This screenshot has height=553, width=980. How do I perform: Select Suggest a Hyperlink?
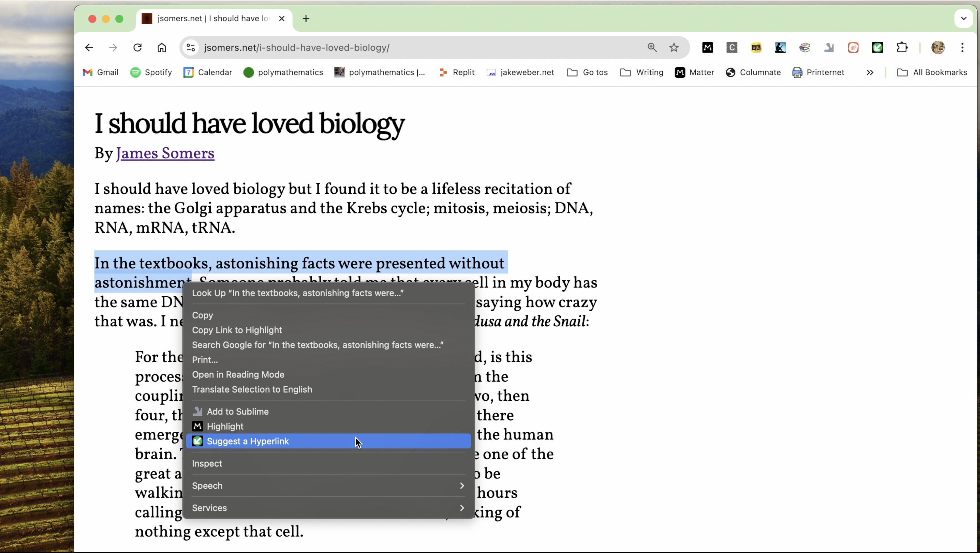click(328, 441)
